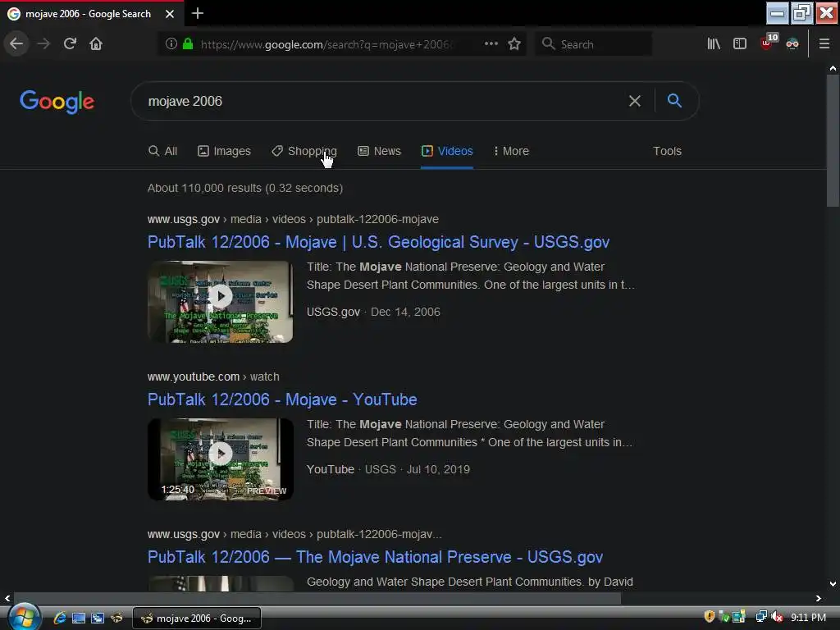
Task: Click the network connection tray icon
Action: pyautogui.click(x=761, y=617)
